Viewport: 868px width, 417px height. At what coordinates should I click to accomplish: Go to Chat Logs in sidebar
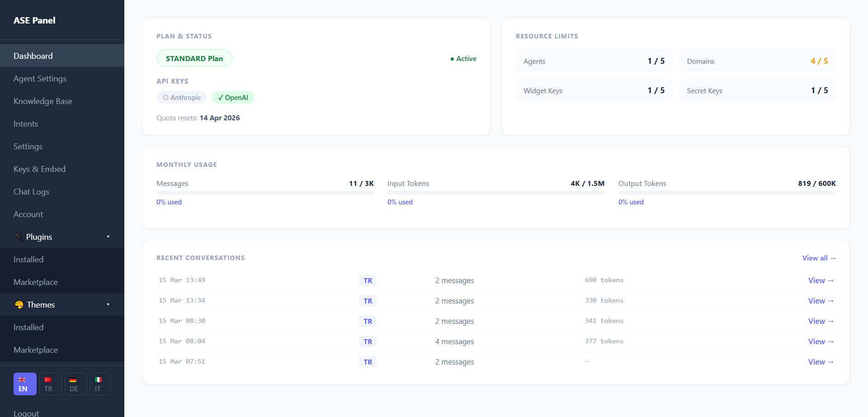[31, 192]
